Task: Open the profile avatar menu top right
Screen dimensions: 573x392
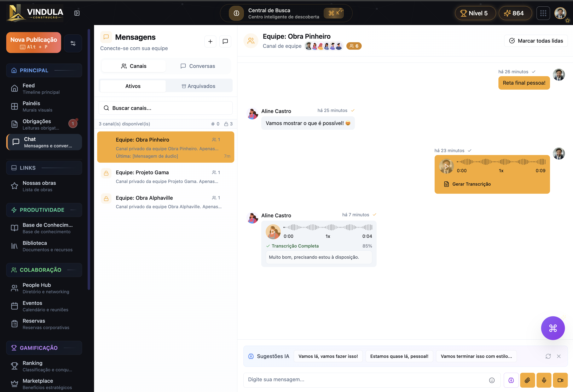Action: (561, 13)
